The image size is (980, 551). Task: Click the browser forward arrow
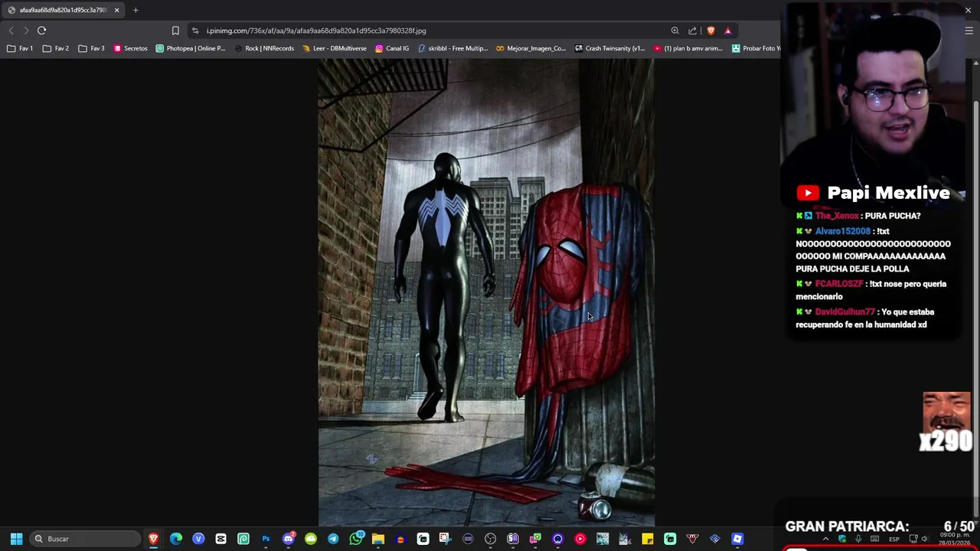coord(26,31)
